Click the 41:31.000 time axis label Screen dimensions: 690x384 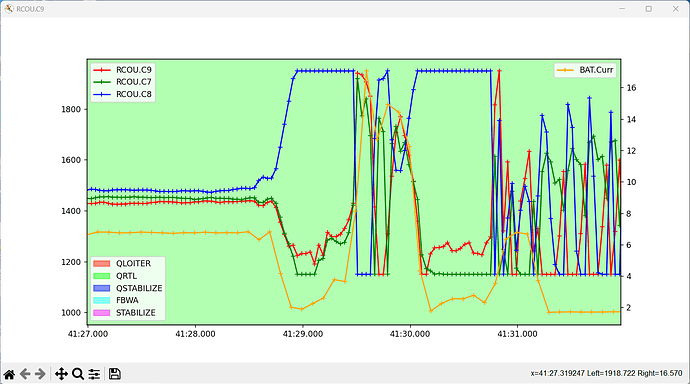tap(517, 334)
